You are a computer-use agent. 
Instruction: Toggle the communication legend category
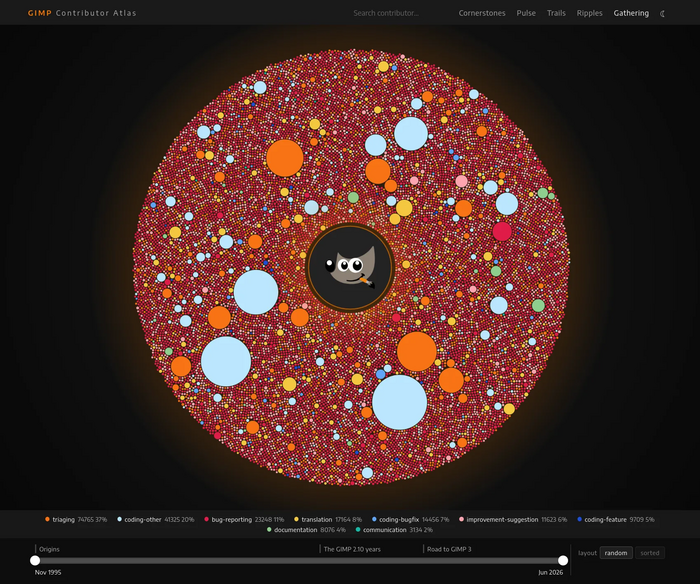coord(394,530)
